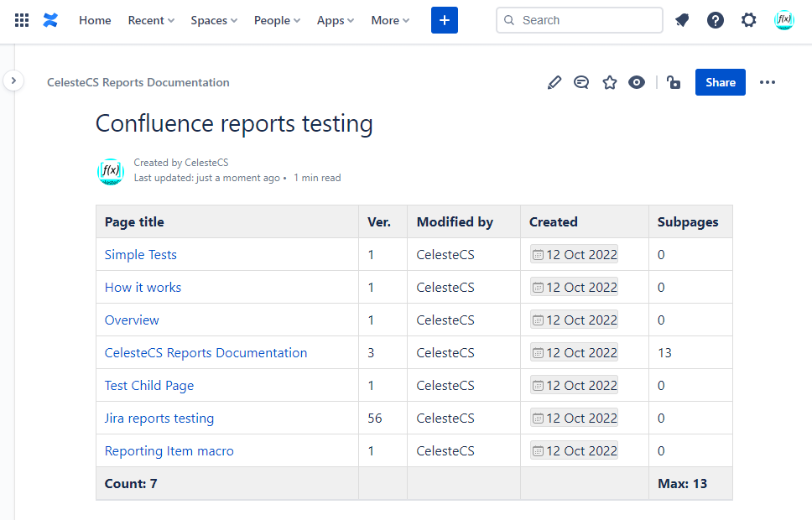
Task: Click calendar icon in Simple Tests row
Action: point(538,255)
